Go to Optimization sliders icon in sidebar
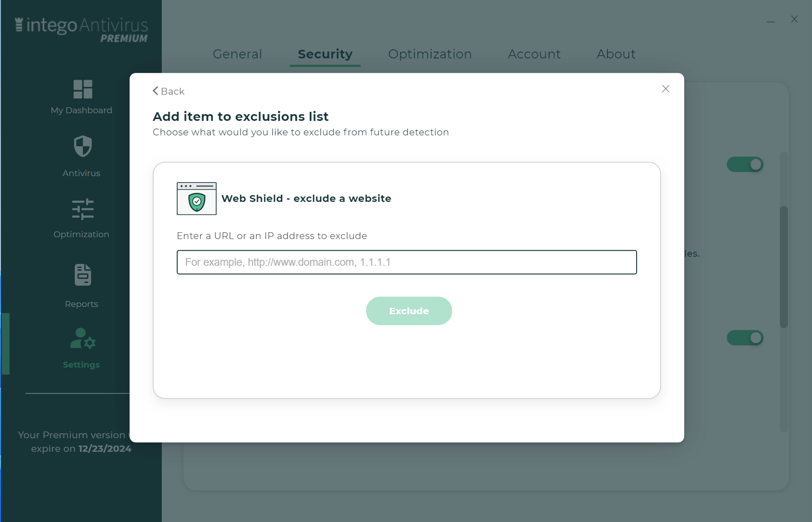812x522 pixels. 82,209
